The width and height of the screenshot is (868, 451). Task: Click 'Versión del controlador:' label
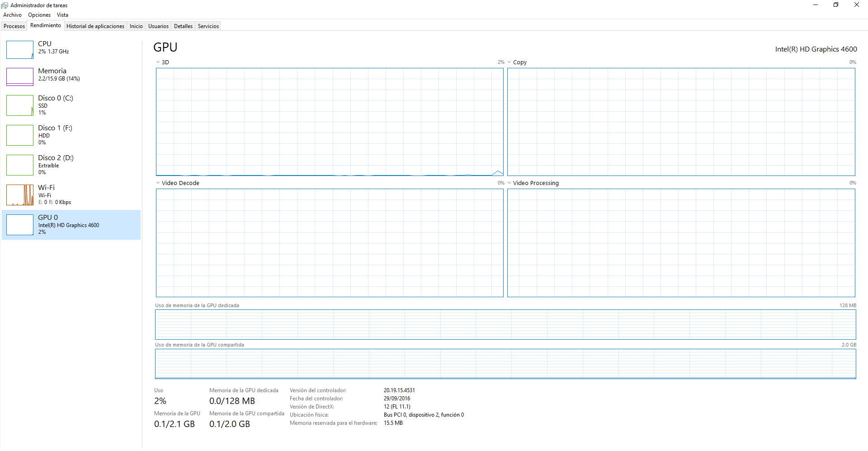point(318,390)
